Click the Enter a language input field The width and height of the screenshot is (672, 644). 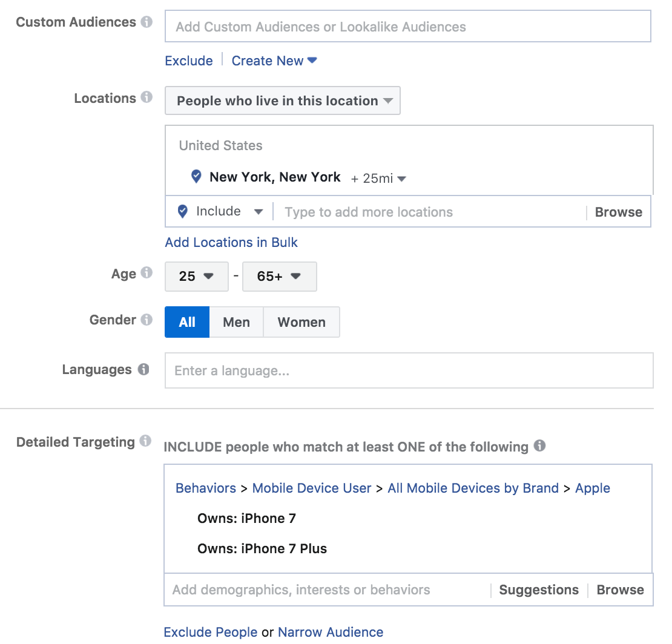click(x=409, y=370)
